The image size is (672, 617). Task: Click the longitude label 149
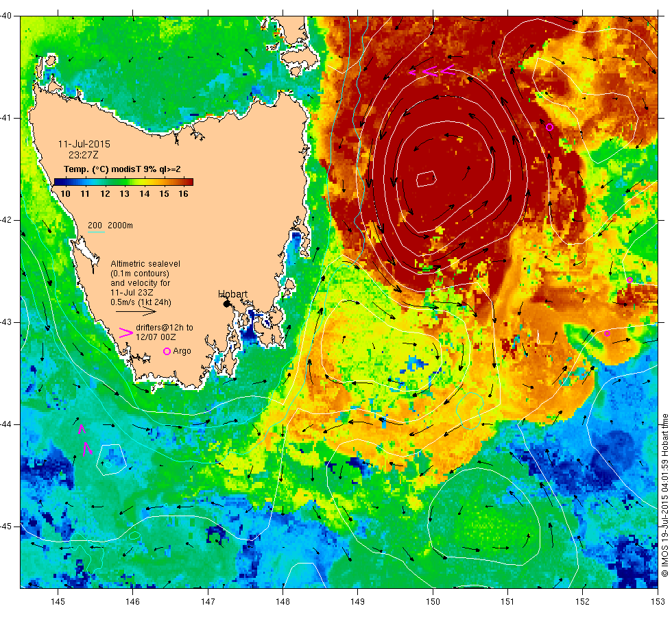[357, 602]
